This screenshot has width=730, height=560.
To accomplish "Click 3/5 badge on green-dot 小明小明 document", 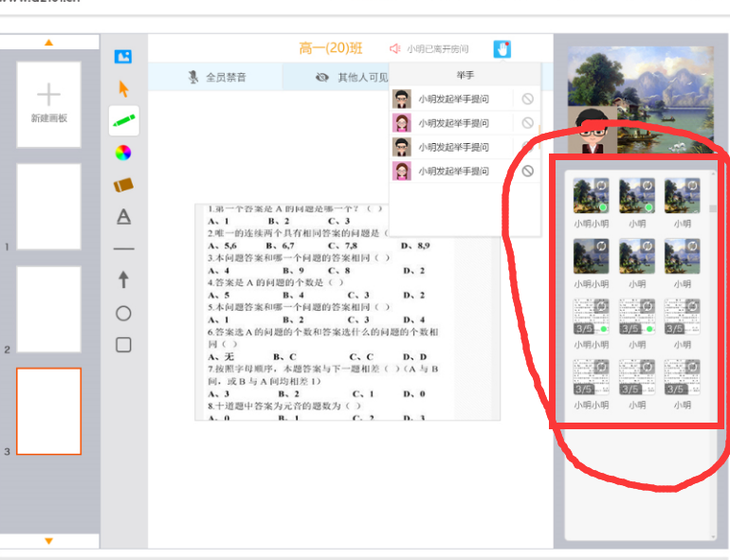I will (x=584, y=329).
